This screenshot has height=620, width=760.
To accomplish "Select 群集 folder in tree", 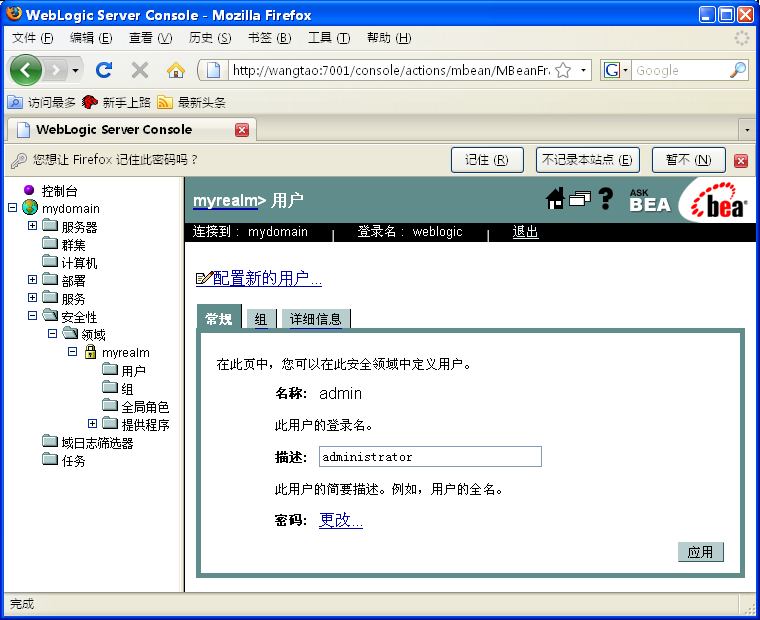I will click(x=63, y=245).
